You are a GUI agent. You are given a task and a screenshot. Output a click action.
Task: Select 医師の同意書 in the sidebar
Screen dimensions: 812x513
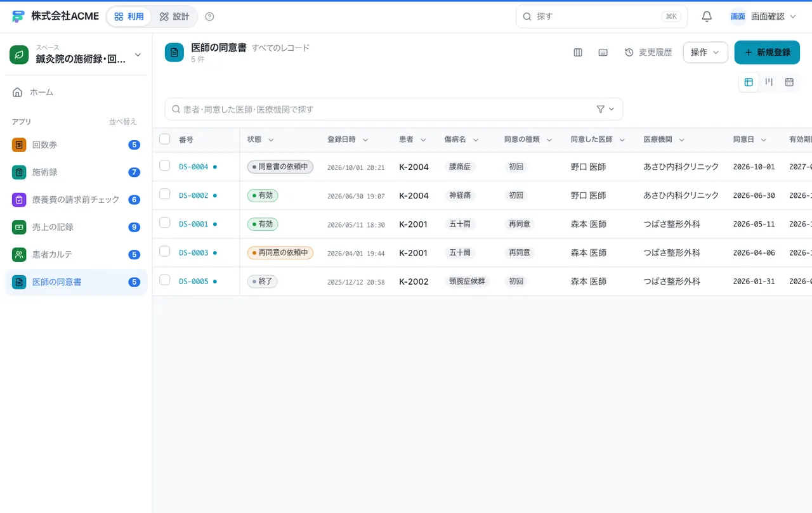76,282
